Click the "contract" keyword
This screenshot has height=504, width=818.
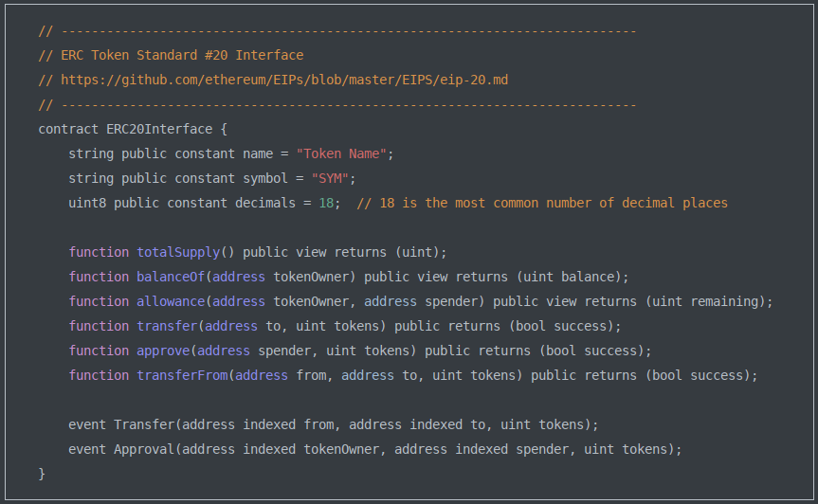(68, 129)
